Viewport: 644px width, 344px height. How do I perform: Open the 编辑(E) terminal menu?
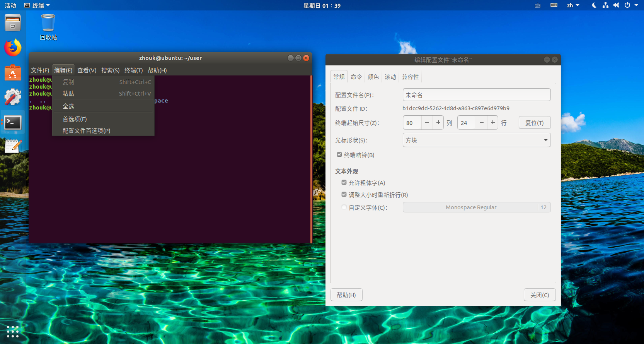tap(63, 70)
